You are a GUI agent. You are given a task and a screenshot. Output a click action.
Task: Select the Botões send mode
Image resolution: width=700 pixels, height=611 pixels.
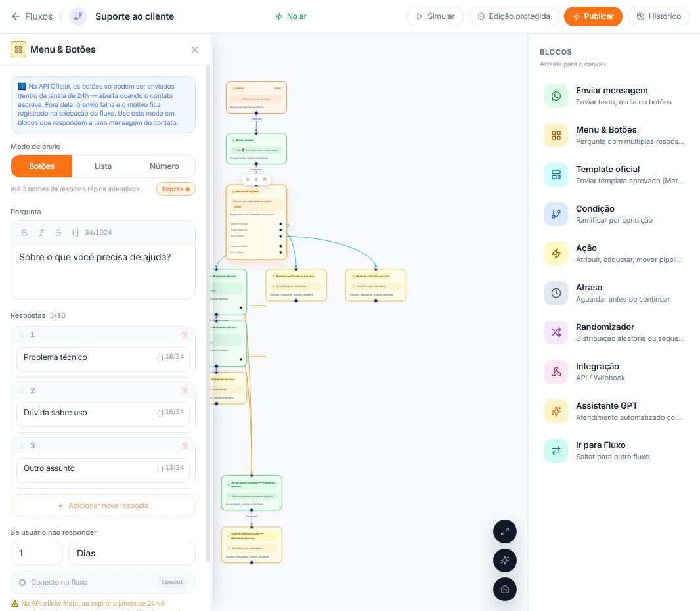coord(41,166)
